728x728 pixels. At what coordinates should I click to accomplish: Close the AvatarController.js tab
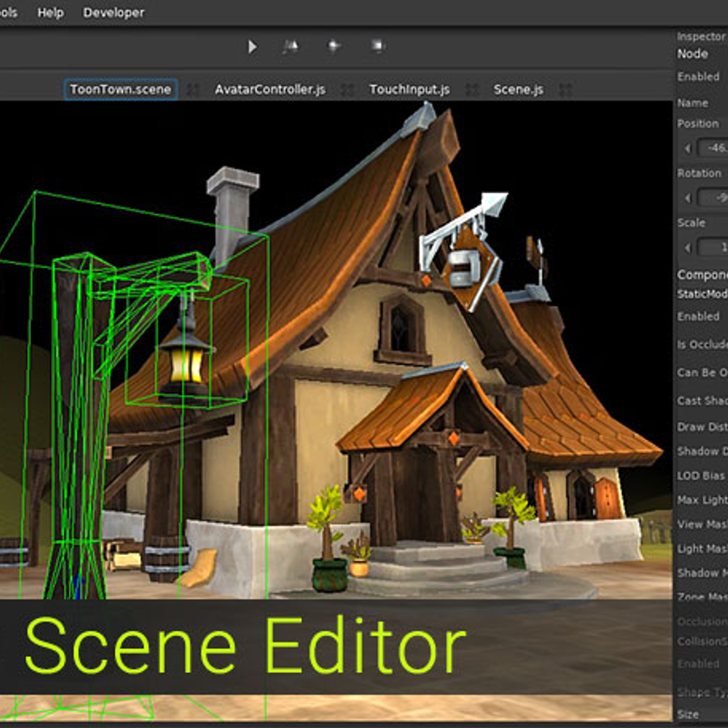(x=347, y=90)
